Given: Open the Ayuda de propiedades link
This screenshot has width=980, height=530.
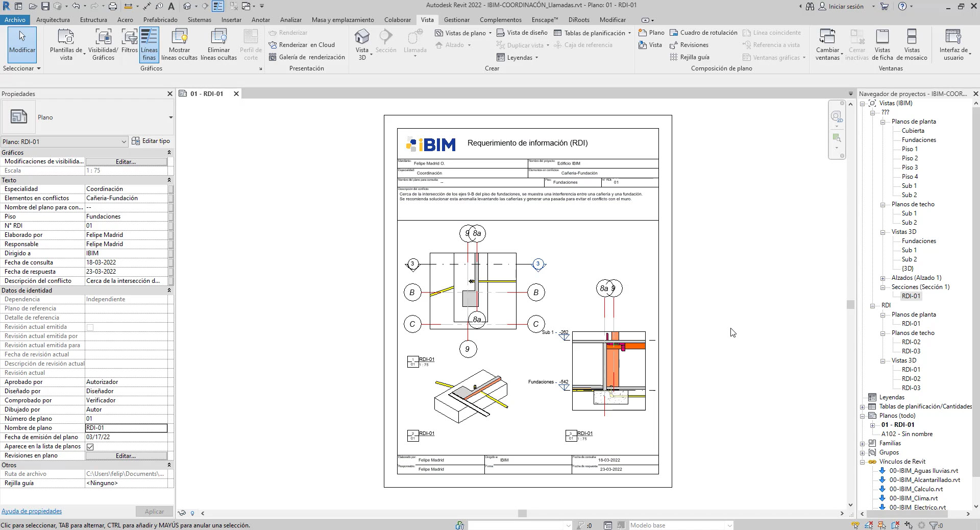Looking at the screenshot, I should tap(32, 511).
